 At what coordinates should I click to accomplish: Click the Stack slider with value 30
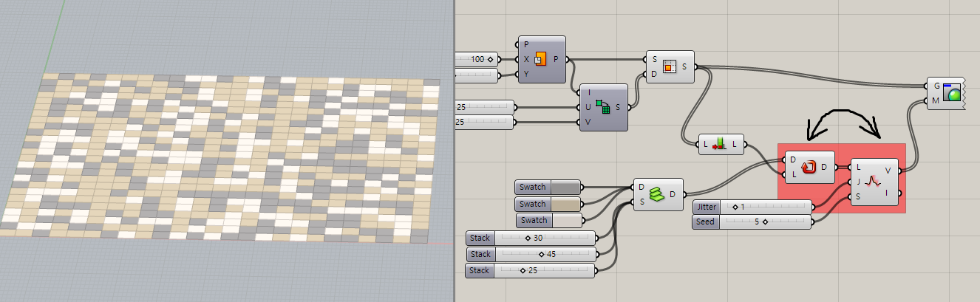(531, 238)
